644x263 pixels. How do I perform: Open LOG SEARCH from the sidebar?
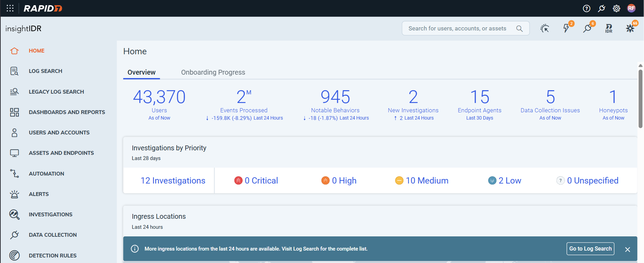[x=46, y=71]
